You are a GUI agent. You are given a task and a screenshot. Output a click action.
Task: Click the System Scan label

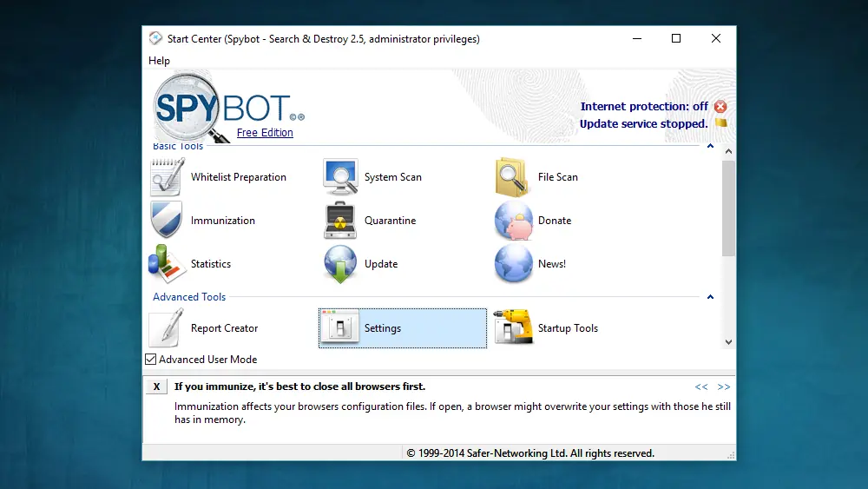(x=393, y=176)
